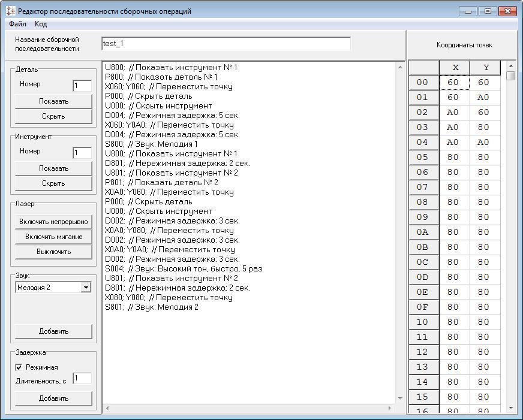523x420 pixels.
Task: Click the Длительность, с input field
Action: tap(82, 378)
